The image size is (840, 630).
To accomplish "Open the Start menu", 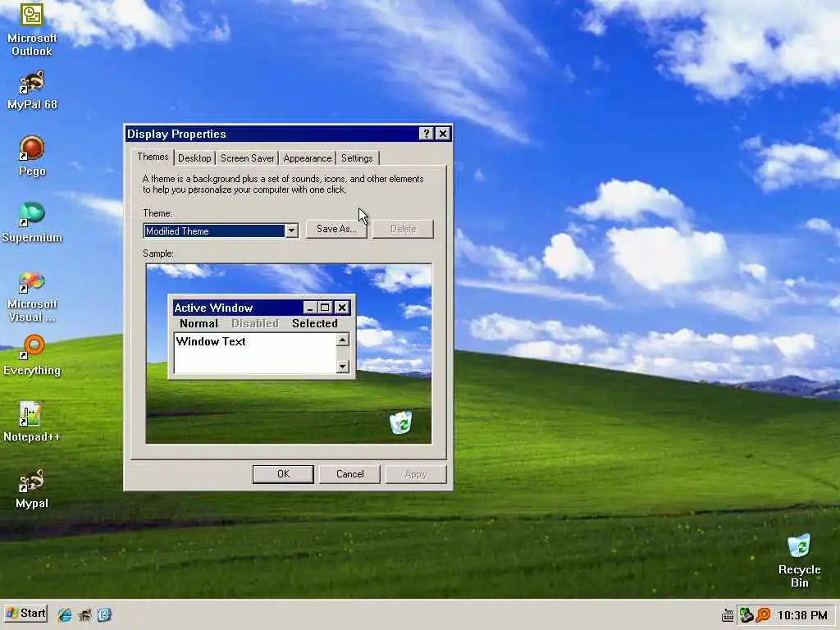I will point(25,614).
